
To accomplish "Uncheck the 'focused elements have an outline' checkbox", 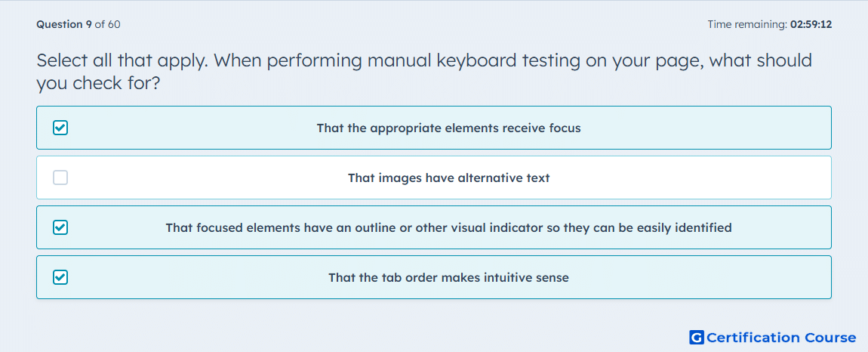I will pyautogui.click(x=60, y=227).
